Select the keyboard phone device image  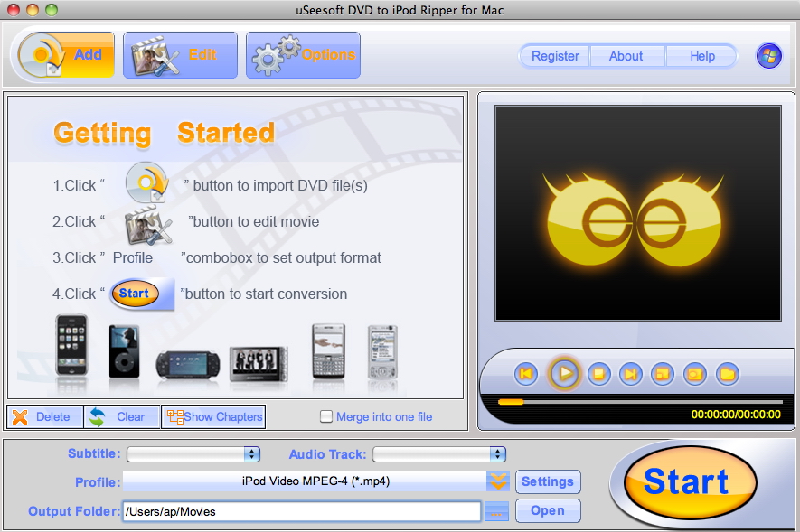pos(328,351)
